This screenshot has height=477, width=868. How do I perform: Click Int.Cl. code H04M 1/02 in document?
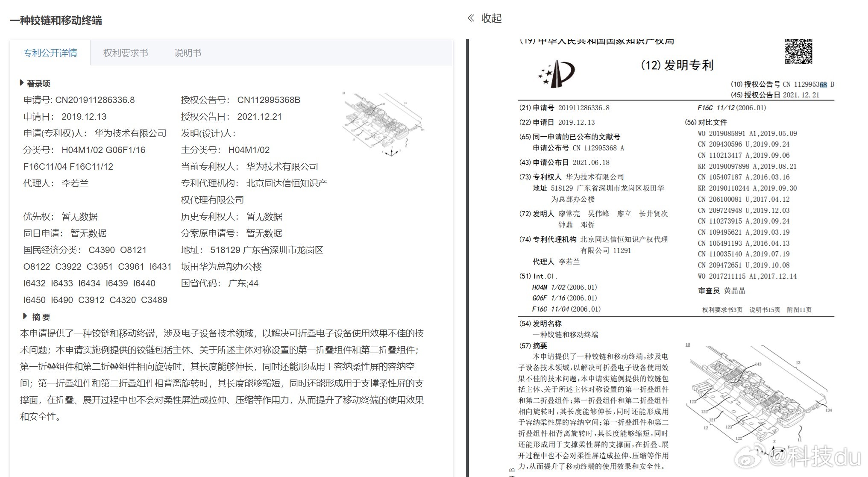coord(564,287)
